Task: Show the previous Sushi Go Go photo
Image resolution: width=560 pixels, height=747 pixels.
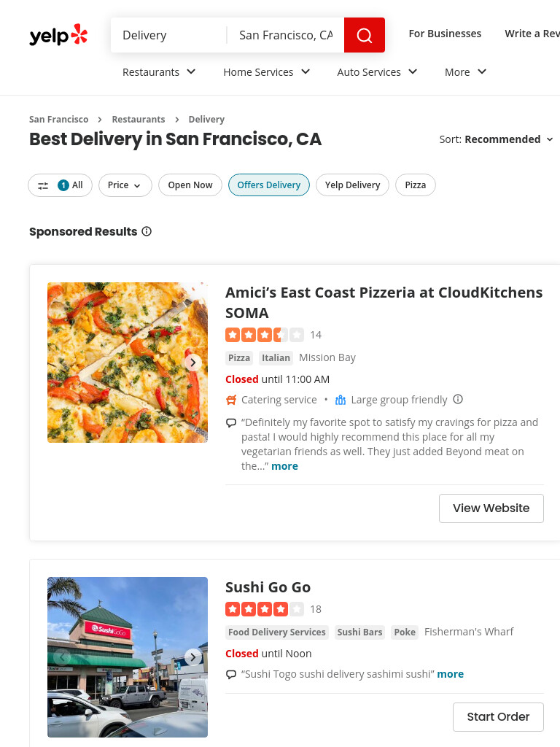Action: [x=62, y=657]
